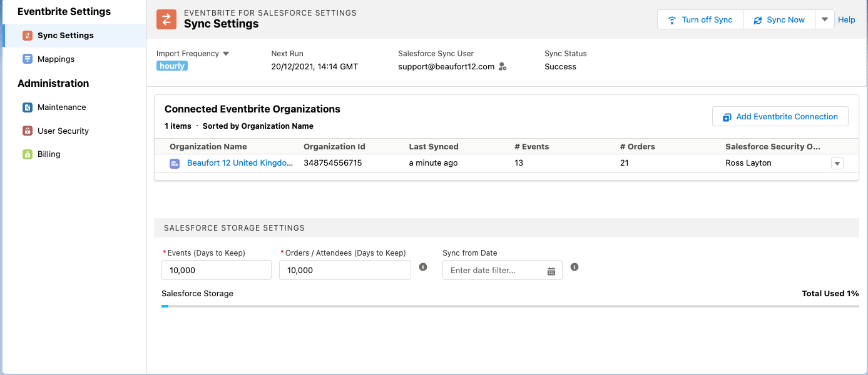
Task: Click Last Synced column header
Action: tap(434, 147)
